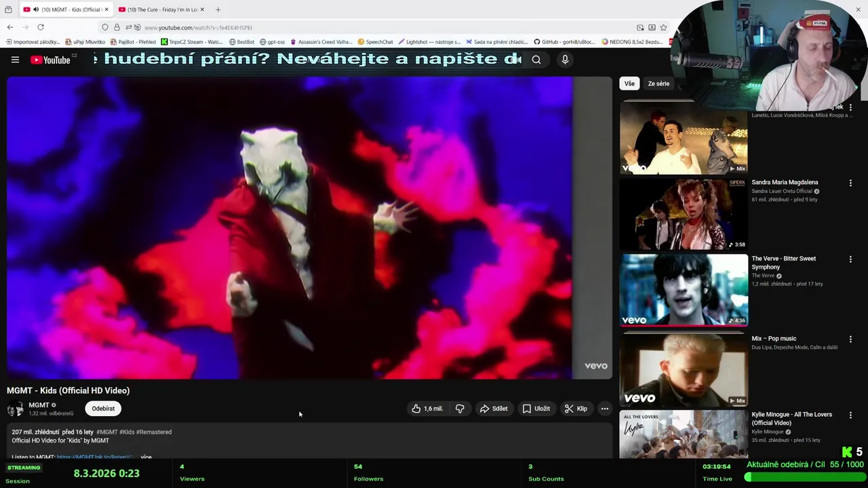Open the MGMT channel name link
868x488 pixels.
tap(39, 405)
